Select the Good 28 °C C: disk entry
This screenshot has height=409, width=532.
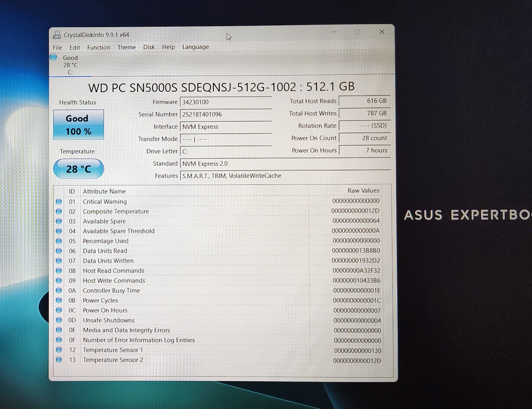[70, 65]
